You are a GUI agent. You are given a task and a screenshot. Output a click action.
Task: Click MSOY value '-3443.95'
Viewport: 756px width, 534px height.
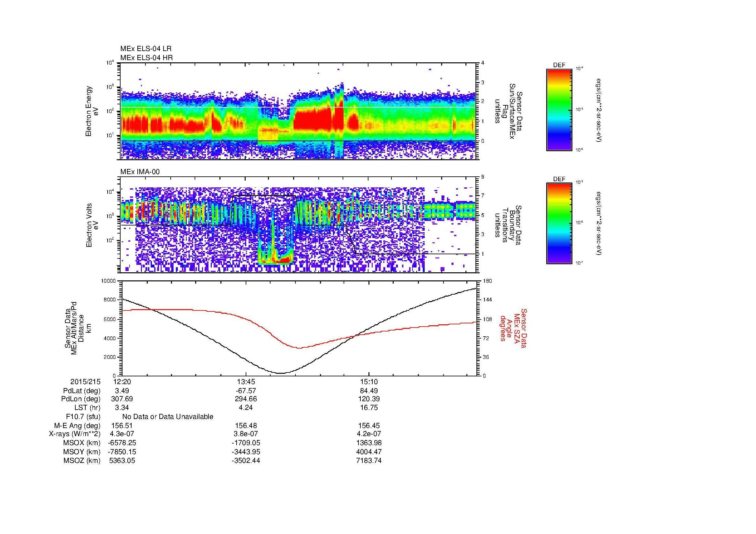point(246,452)
